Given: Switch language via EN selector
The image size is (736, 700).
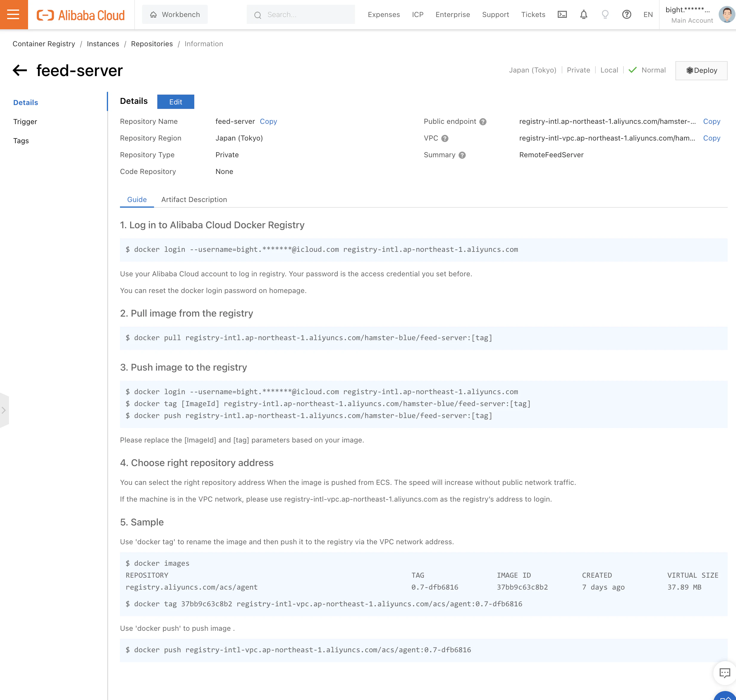Looking at the screenshot, I should (648, 15).
